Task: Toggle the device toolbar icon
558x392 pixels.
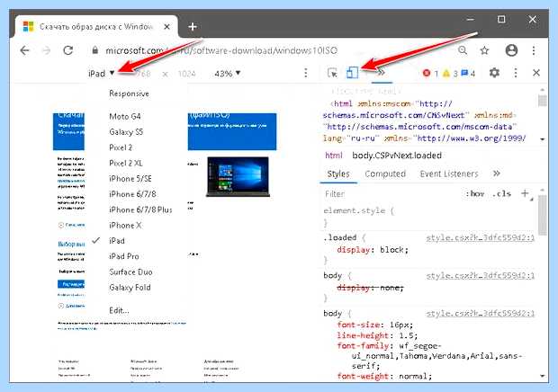Action: tap(352, 73)
